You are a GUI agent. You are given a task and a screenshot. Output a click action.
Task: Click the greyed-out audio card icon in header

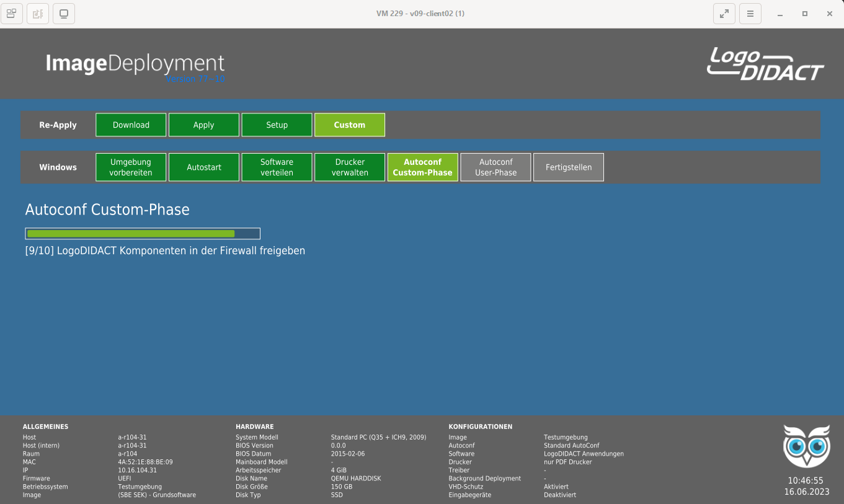point(38,14)
